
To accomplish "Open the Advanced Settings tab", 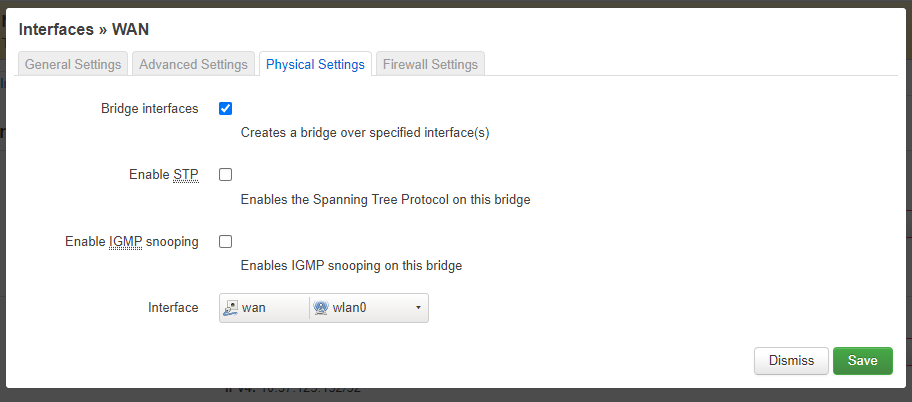I will (193, 64).
